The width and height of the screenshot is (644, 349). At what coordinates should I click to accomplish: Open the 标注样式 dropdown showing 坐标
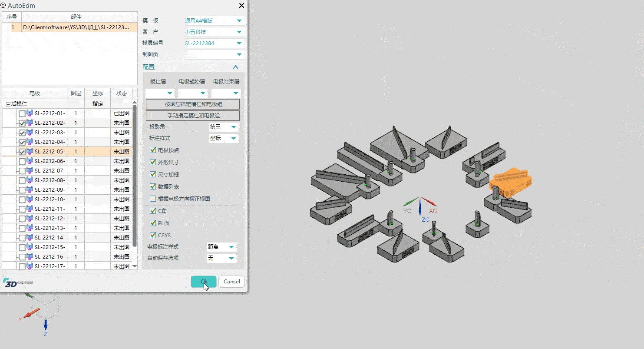click(224, 138)
